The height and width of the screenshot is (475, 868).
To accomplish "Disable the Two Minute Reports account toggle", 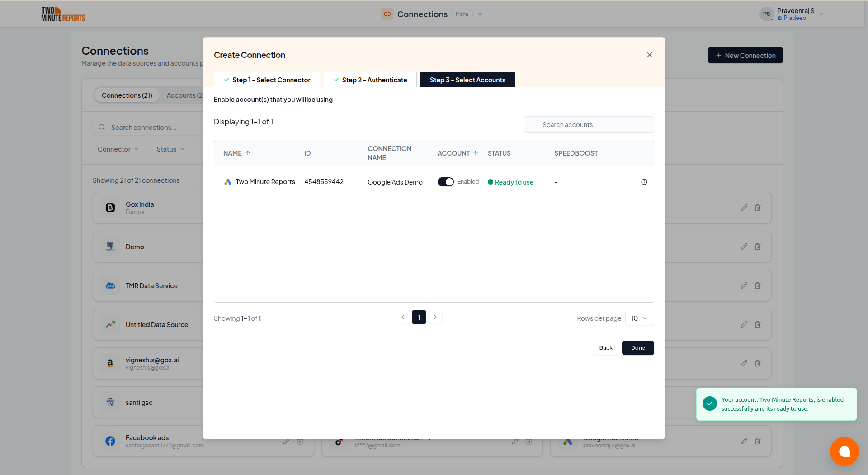I will coord(445,182).
